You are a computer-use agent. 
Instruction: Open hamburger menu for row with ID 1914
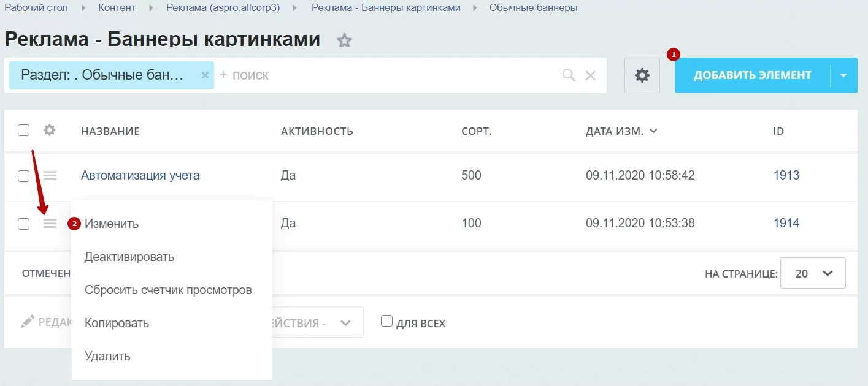50,224
